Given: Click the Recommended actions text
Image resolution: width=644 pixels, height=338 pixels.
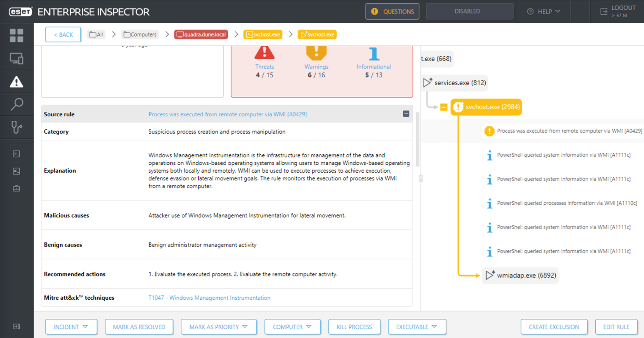Looking at the screenshot, I should pos(243,274).
